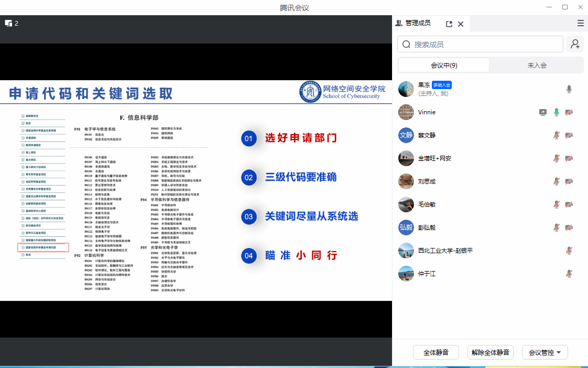The image size is (588, 368).
Task: Click the view count icon at top-left
Action: point(9,23)
